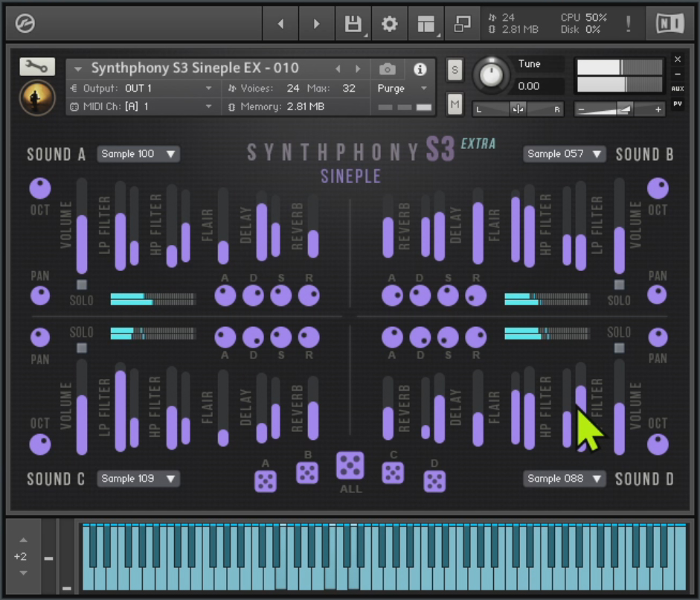The height and width of the screenshot is (600, 700).
Task: Select previous preset arrow beside instrument name
Action: point(338,68)
